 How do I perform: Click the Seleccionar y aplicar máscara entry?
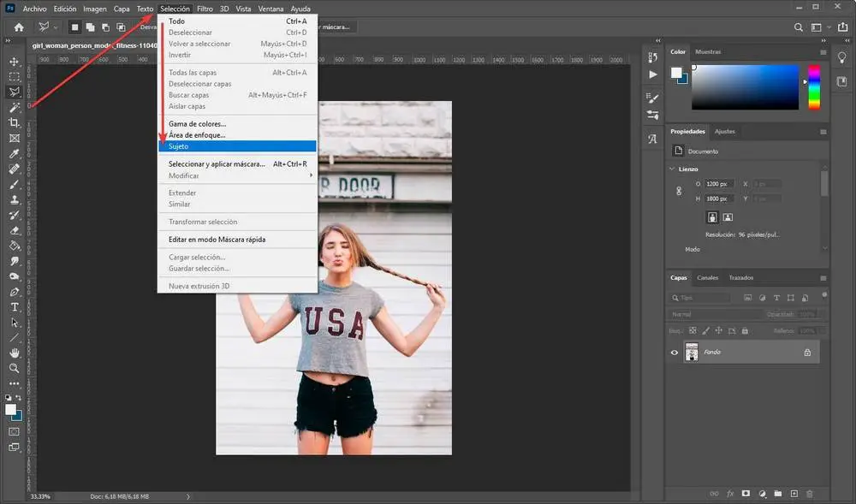217,163
